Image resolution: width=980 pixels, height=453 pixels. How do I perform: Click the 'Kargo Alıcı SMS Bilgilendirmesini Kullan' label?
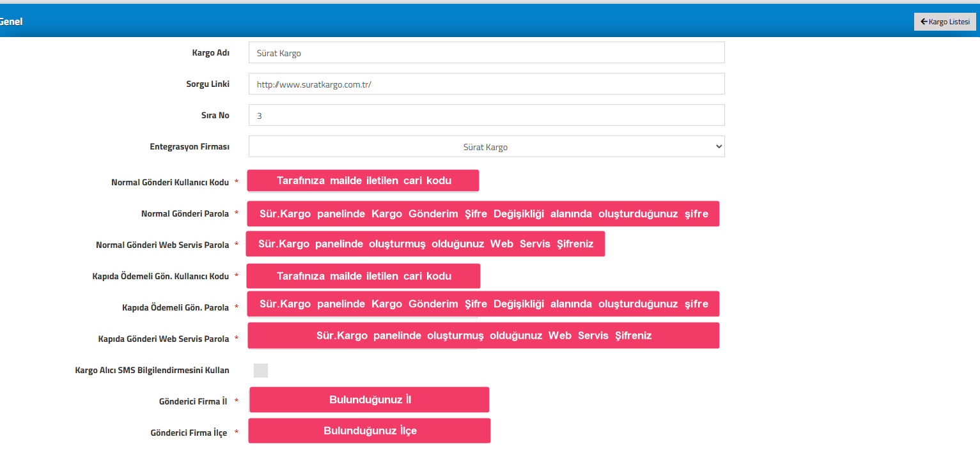coord(152,371)
